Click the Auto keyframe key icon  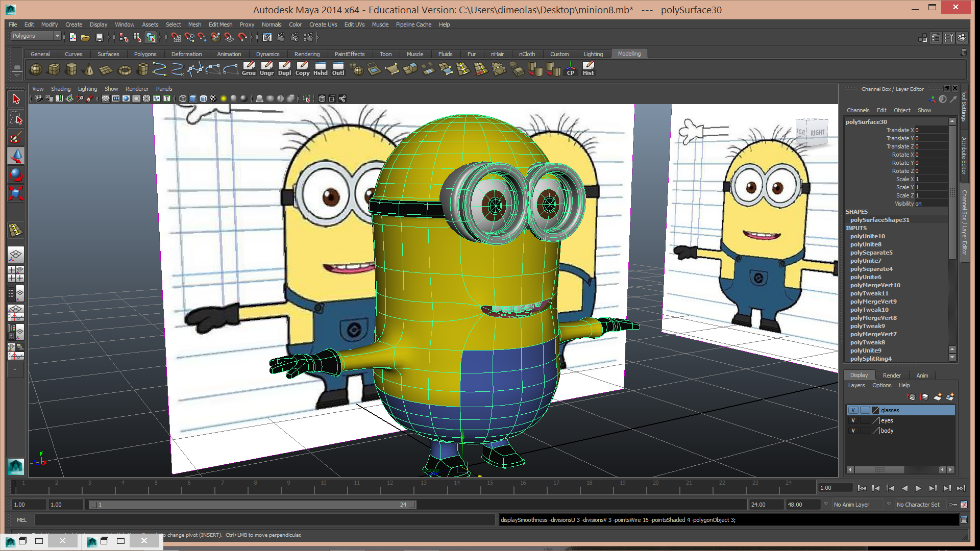(953, 505)
